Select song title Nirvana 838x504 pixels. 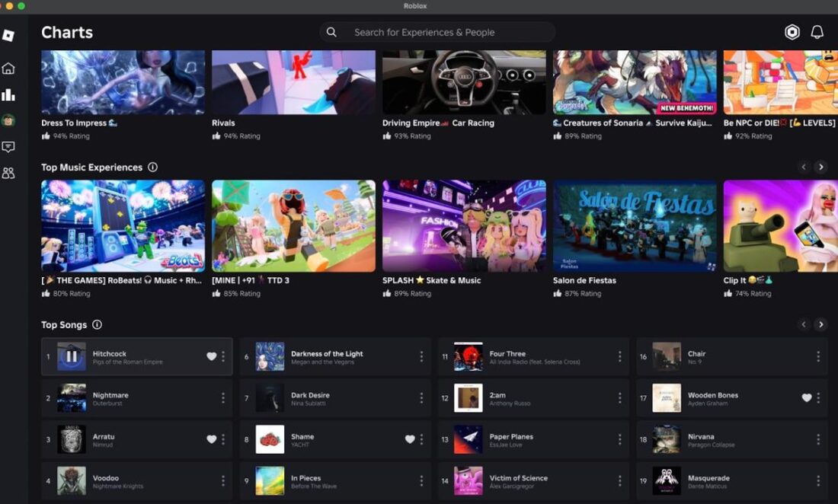701,436
